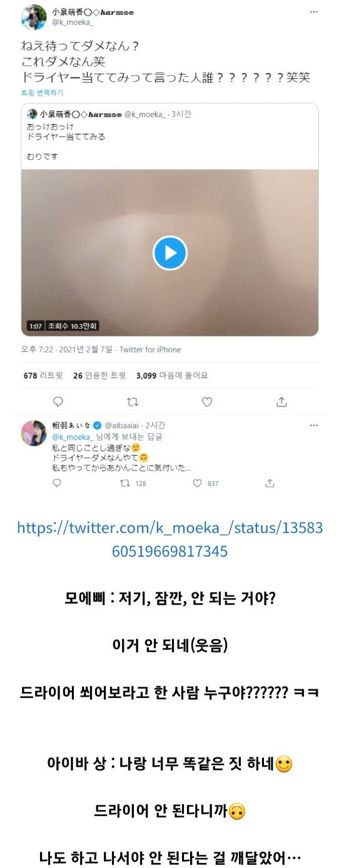
Task: Like the main tweet with the heart icon
Action: click(x=207, y=401)
